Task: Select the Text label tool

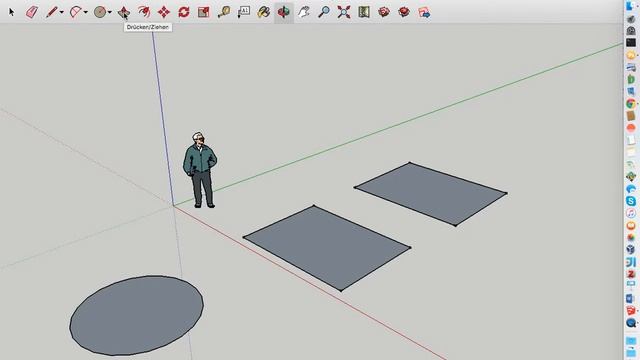Action: pos(244,12)
